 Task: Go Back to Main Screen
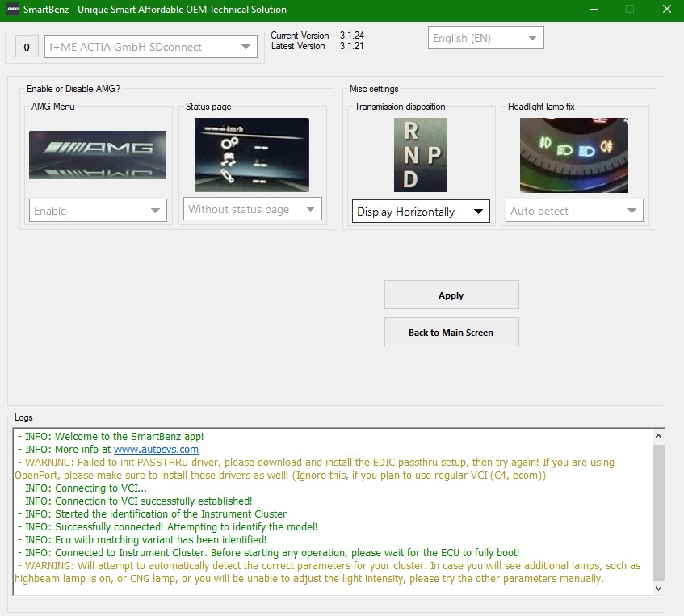point(451,333)
